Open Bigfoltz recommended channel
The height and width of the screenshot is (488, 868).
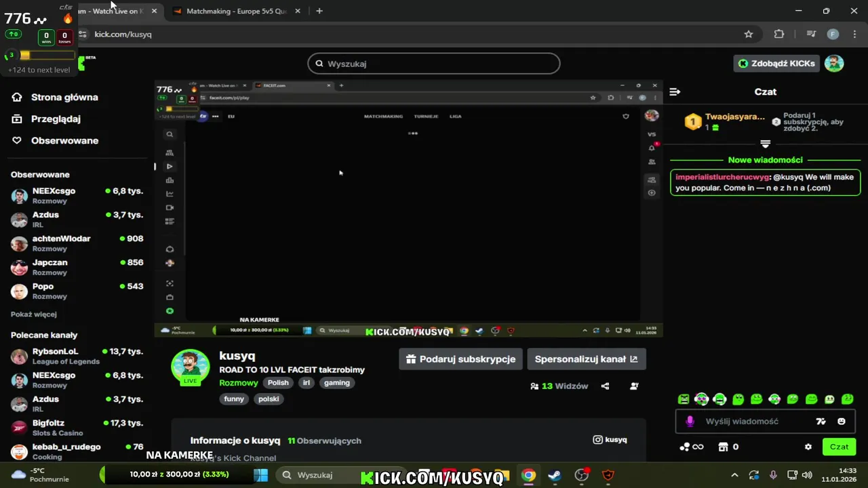77,428
